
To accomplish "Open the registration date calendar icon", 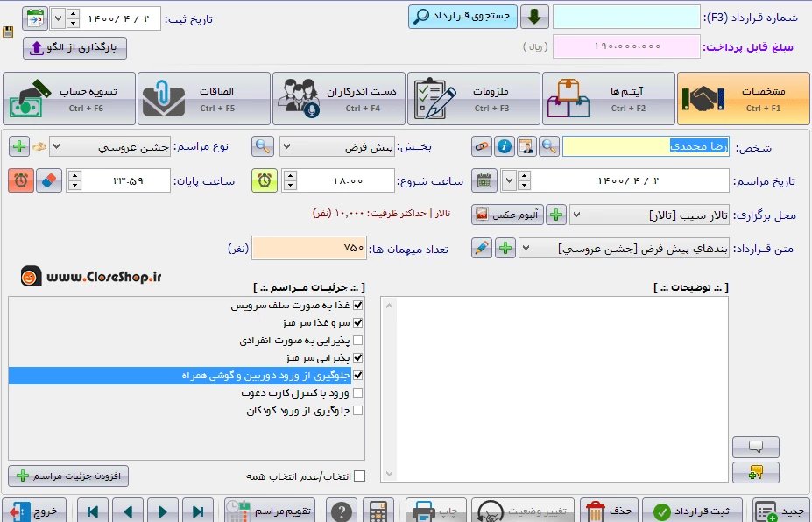I will coord(35,18).
